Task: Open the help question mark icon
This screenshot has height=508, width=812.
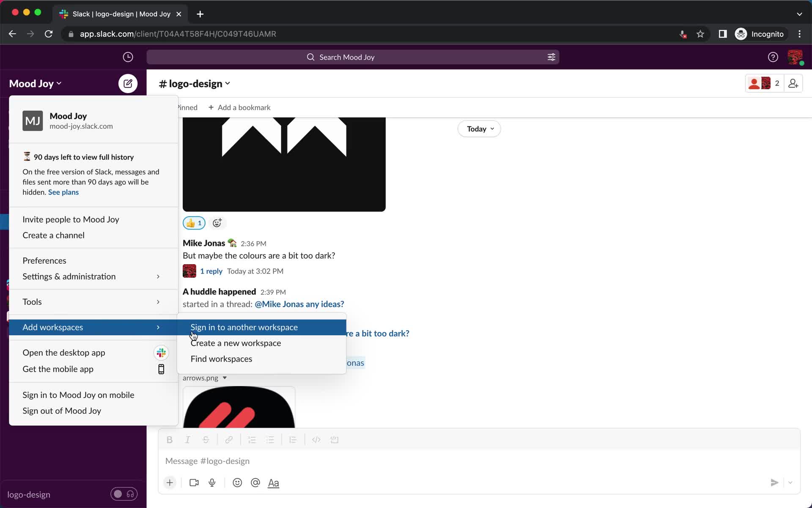Action: pos(773,57)
